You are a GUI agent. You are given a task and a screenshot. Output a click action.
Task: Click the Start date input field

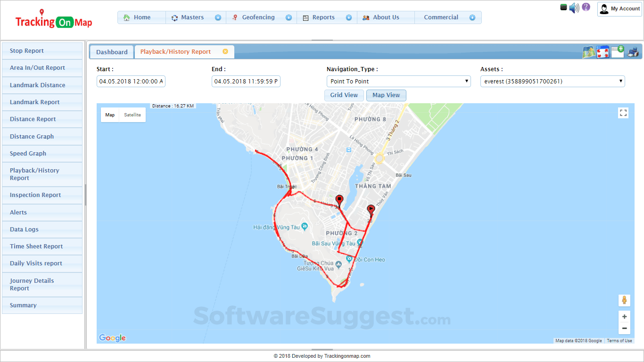(x=131, y=81)
